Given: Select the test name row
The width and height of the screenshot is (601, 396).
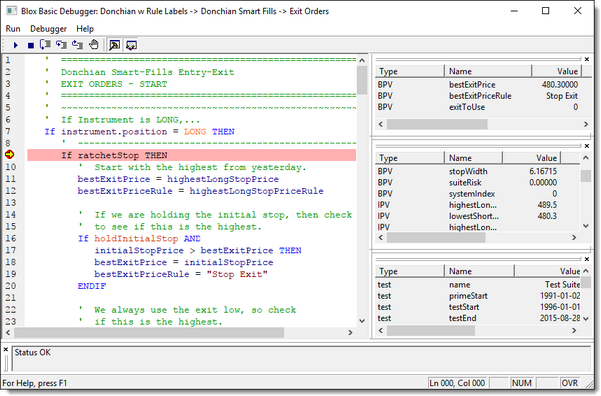Looking at the screenshot, I should point(478,285).
